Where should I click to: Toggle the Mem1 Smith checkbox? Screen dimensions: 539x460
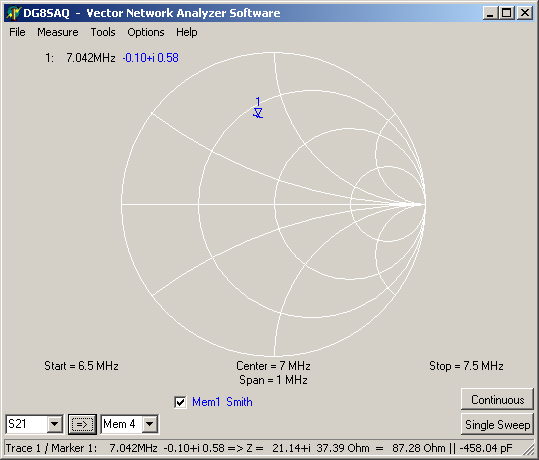pyautogui.click(x=180, y=402)
